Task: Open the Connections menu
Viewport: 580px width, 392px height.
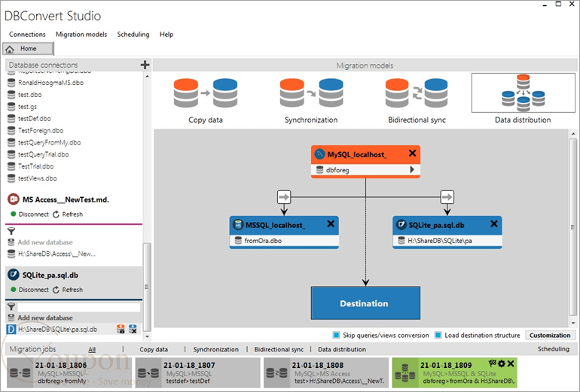Action: (27, 35)
